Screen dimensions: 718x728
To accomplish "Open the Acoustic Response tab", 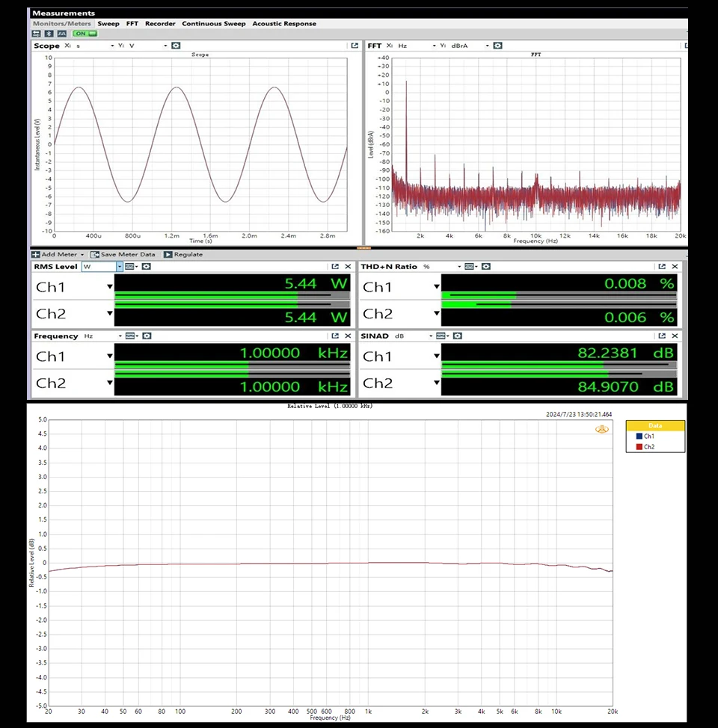I will (284, 24).
